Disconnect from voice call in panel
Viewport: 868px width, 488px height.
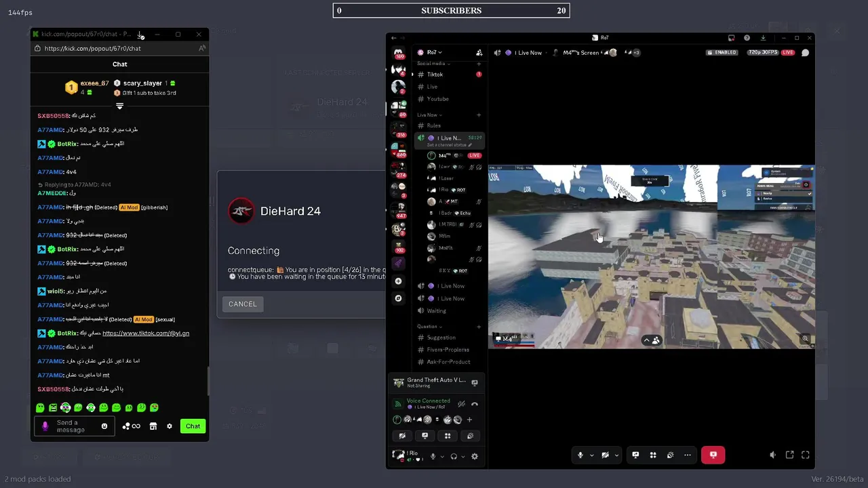click(475, 404)
